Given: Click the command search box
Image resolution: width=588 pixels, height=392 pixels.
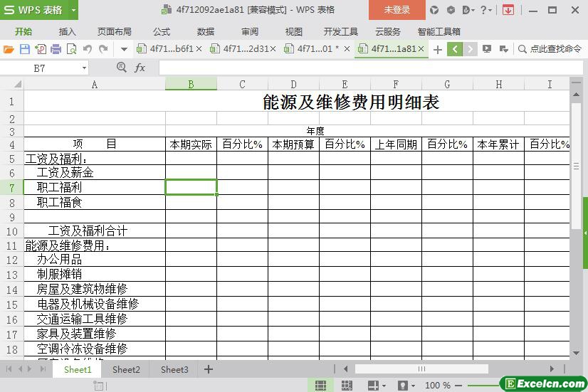Looking at the screenshot, I should [550, 48].
